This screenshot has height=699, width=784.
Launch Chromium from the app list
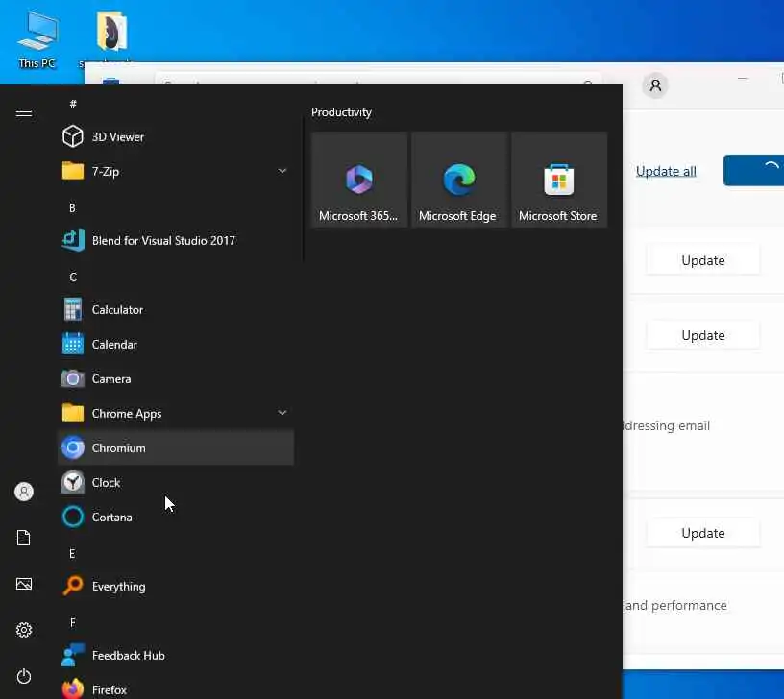click(176, 447)
